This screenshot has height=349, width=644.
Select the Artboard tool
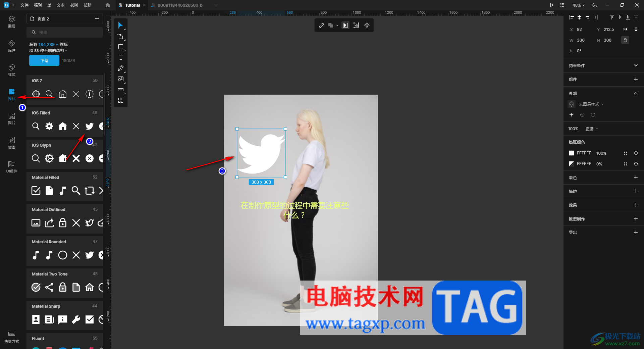[121, 36]
